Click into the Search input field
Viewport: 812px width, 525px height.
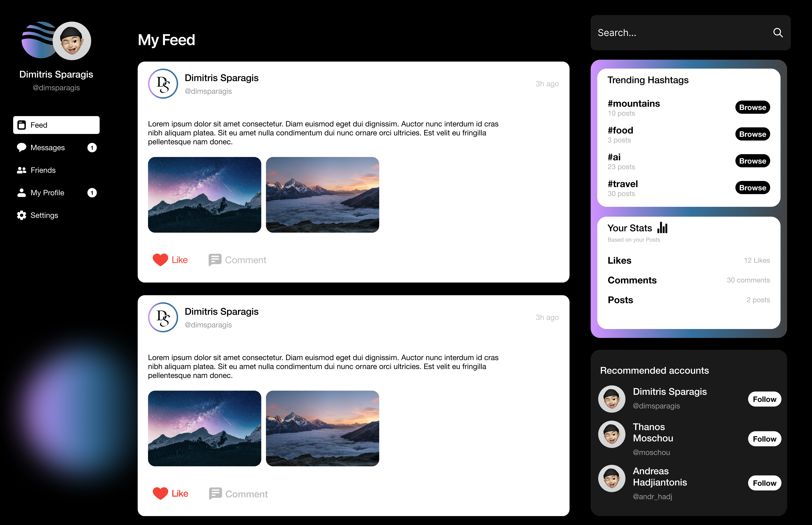678,33
